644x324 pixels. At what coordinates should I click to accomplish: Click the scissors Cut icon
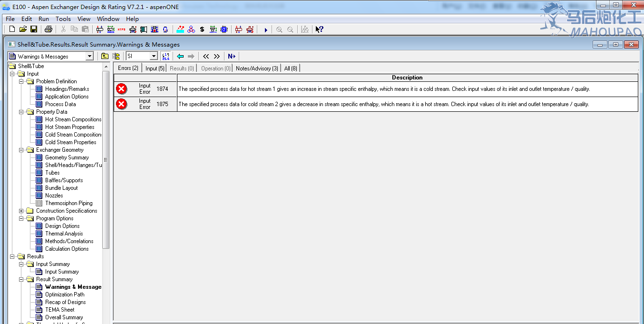pos(63,29)
